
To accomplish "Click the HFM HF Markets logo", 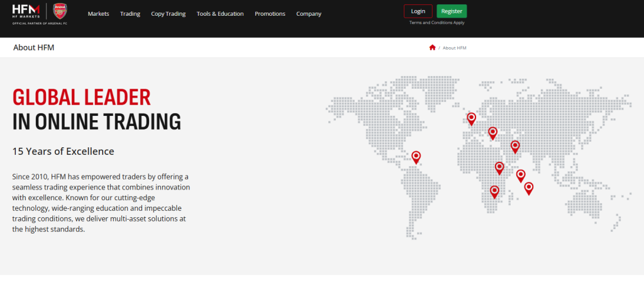I will (x=26, y=11).
